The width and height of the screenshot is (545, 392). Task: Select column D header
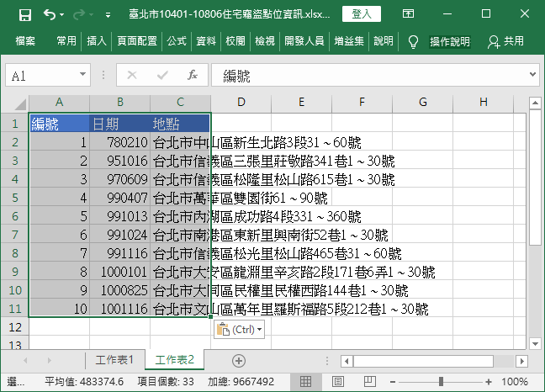[x=241, y=102]
